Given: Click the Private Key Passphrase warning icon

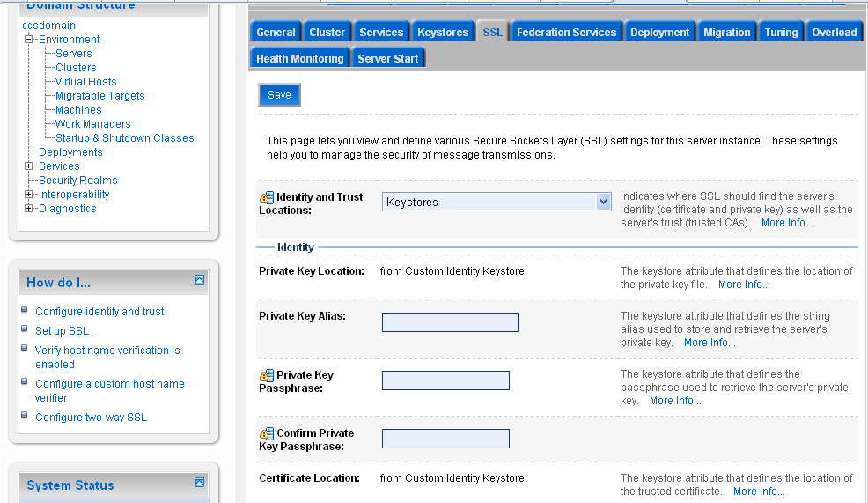Looking at the screenshot, I should [x=267, y=375].
